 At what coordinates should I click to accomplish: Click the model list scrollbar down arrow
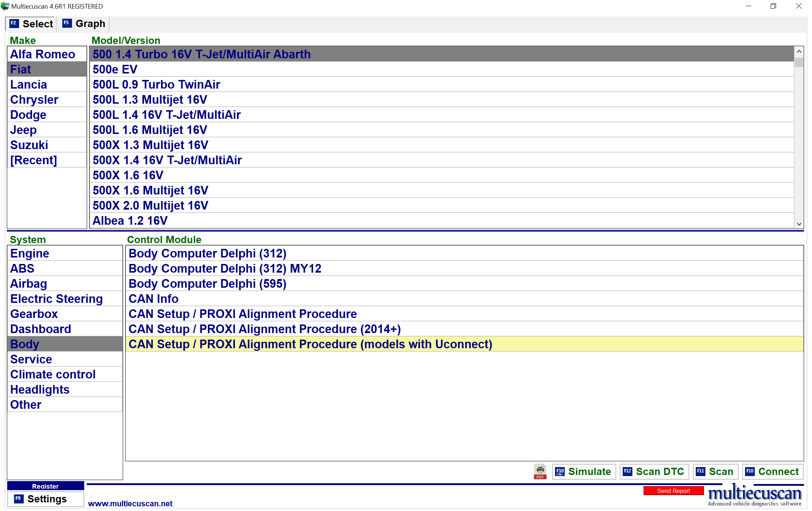799,224
